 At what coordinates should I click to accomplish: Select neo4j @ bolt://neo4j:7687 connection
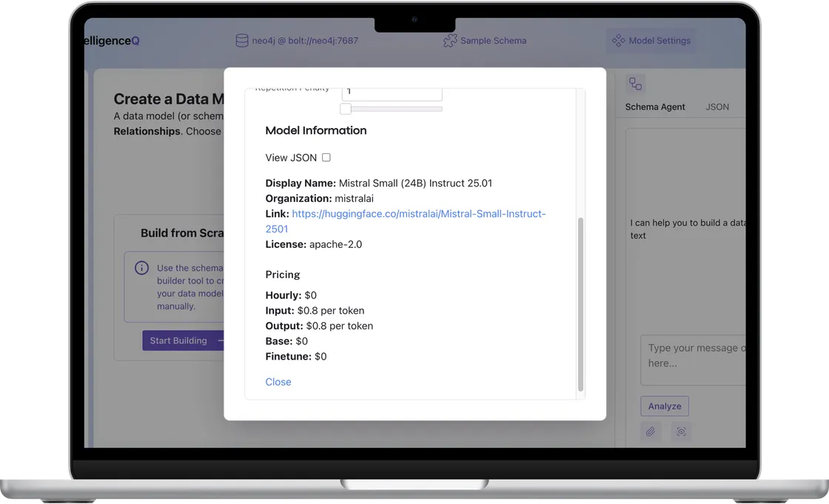[297, 41]
